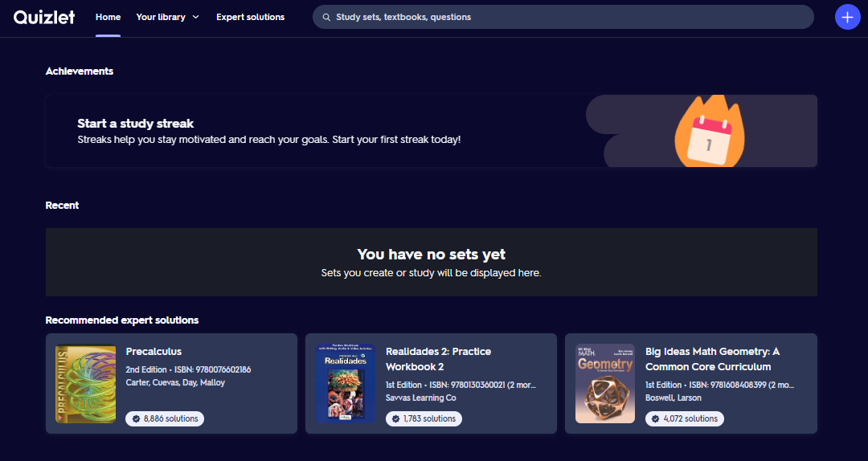Open the Precalculus title link
This screenshot has height=461, width=868.
pos(154,352)
